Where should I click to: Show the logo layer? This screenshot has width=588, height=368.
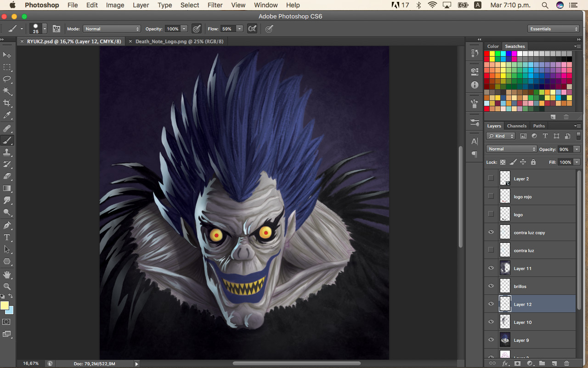491,214
